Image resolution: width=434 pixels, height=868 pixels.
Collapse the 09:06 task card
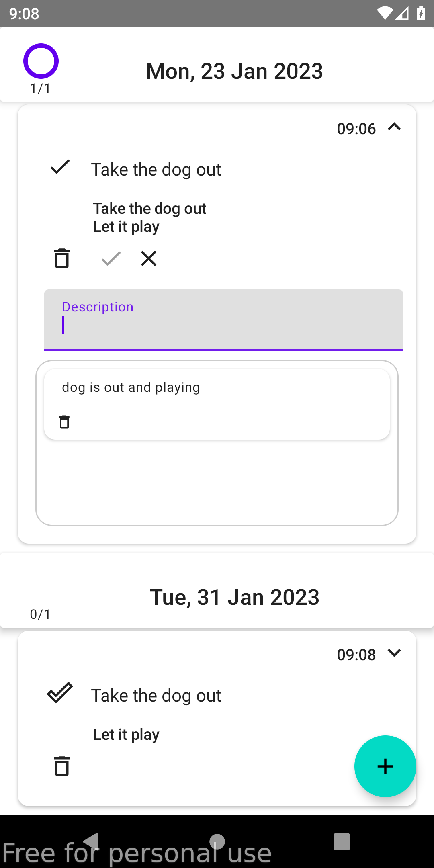point(394,127)
